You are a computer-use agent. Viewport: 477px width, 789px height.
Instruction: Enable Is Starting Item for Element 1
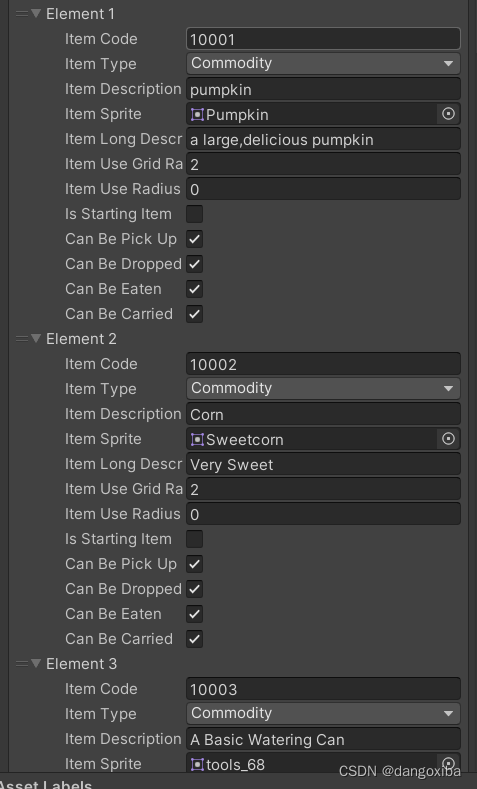coord(195,214)
